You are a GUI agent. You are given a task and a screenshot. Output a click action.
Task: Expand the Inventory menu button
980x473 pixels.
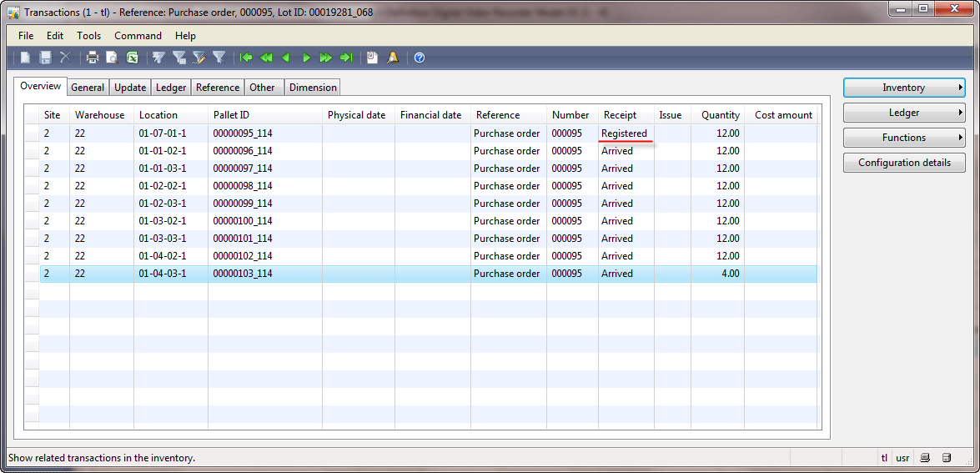904,88
